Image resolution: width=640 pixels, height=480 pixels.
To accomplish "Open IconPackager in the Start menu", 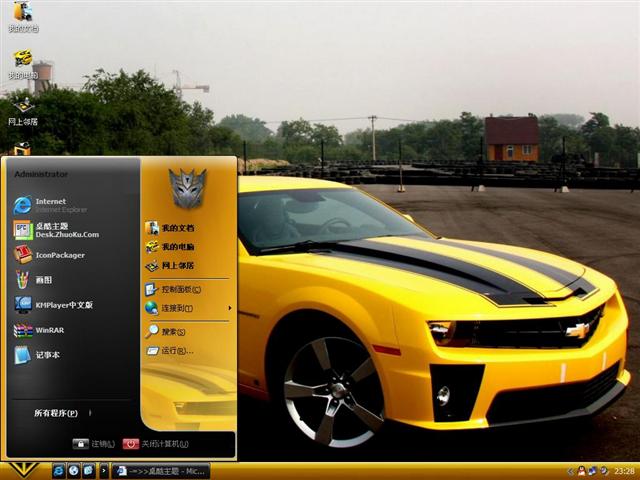I will coord(49,255).
